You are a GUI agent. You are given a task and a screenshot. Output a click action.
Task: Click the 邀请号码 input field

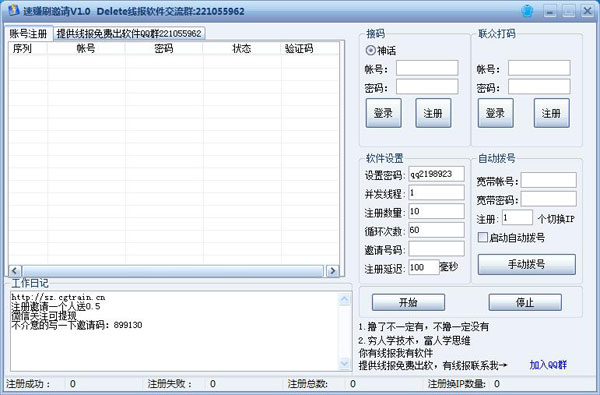click(436, 249)
